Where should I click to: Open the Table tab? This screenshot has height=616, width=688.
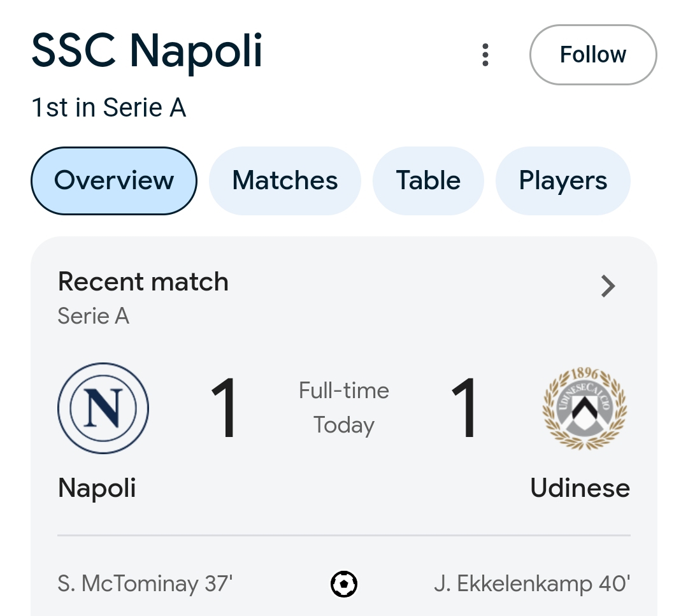[428, 181]
